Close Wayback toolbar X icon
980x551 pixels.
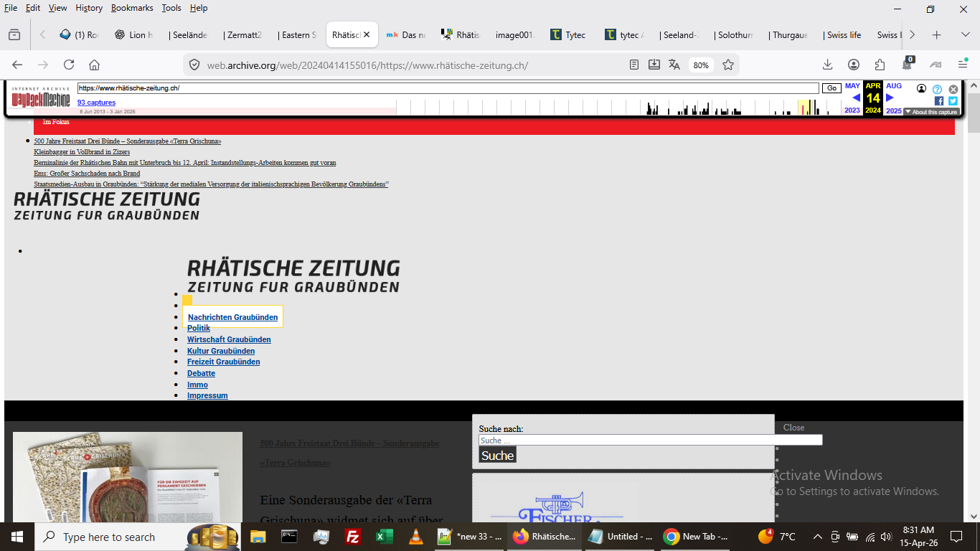(x=953, y=90)
